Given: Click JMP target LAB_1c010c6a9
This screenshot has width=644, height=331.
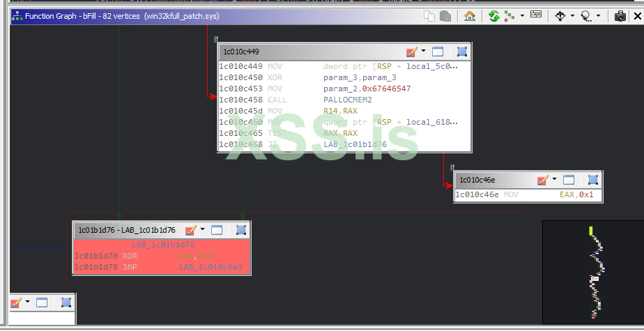Looking at the screenshot, I should click(x=210, y=268).
